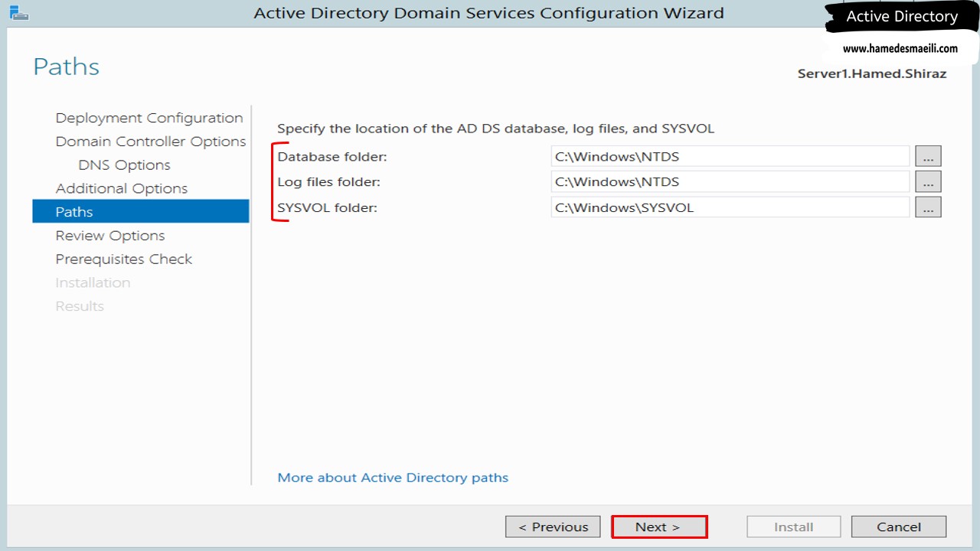Click the Database folder label
980x551 pixels.
click(332, 157)
